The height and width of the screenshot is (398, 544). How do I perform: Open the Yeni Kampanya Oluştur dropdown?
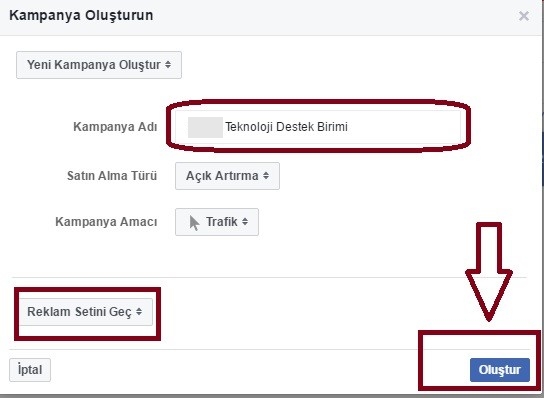(x=99, y=65)
